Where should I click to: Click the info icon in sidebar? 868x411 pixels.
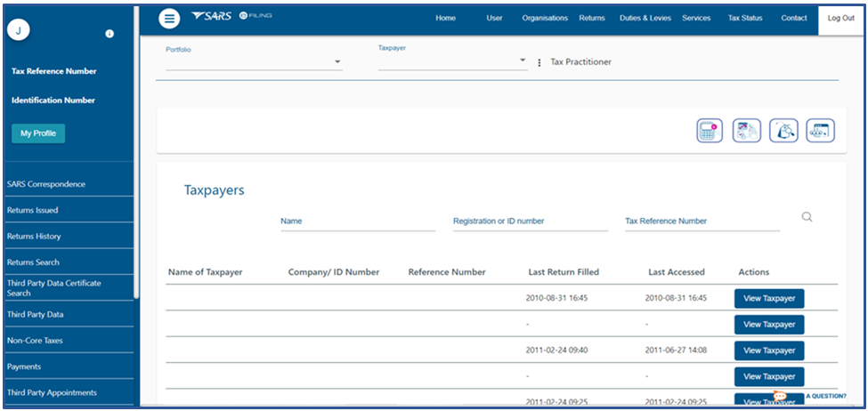tap(110, 34)
